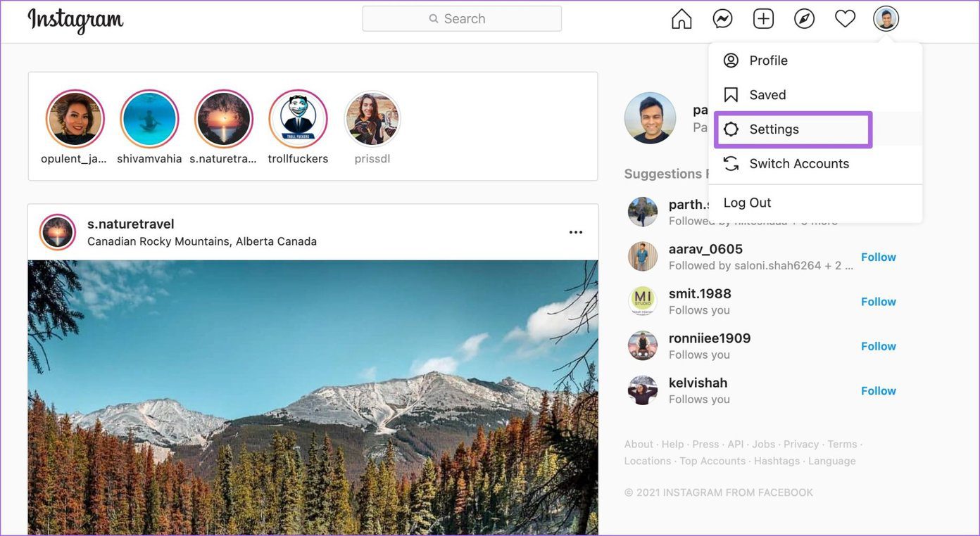Open the three-dot menu on the s.naturetravel post
Viewport: 980px width, 536px height.
coord(576,232)
